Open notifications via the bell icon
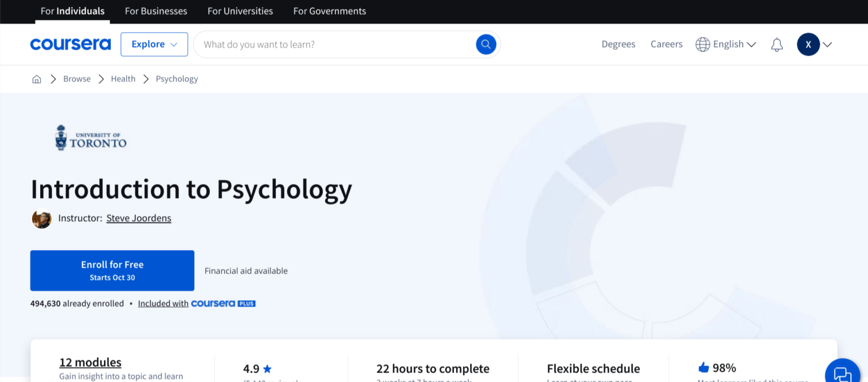This screenshot has height=382, width=868. [777, 44]
